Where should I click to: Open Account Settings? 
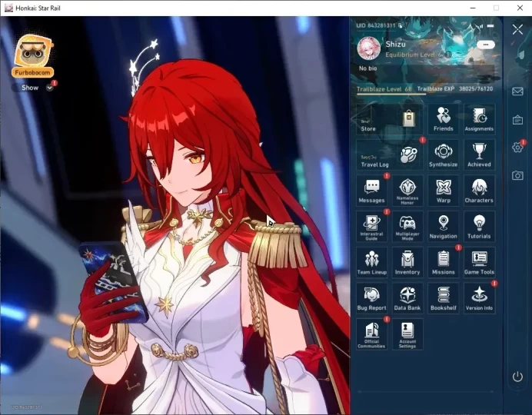coord(407,334)
